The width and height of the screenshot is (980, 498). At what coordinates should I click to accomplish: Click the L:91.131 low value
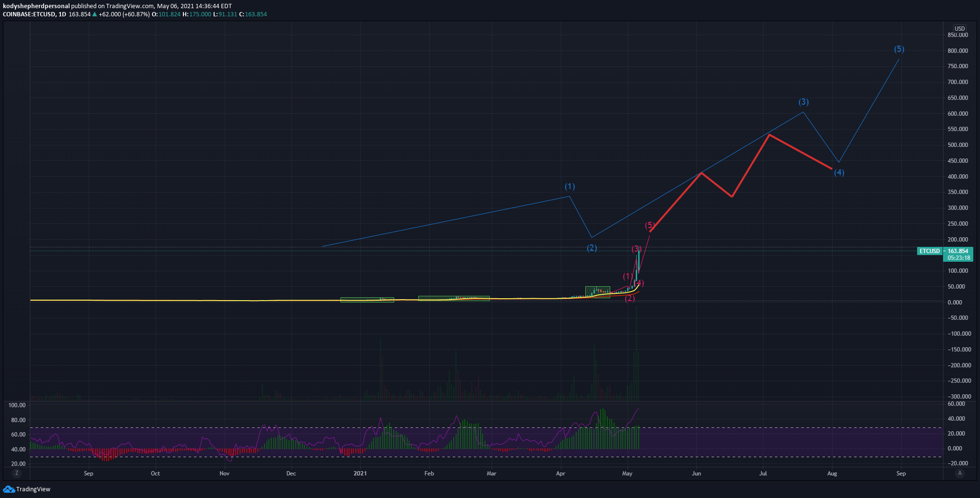[x=225, y=14]
